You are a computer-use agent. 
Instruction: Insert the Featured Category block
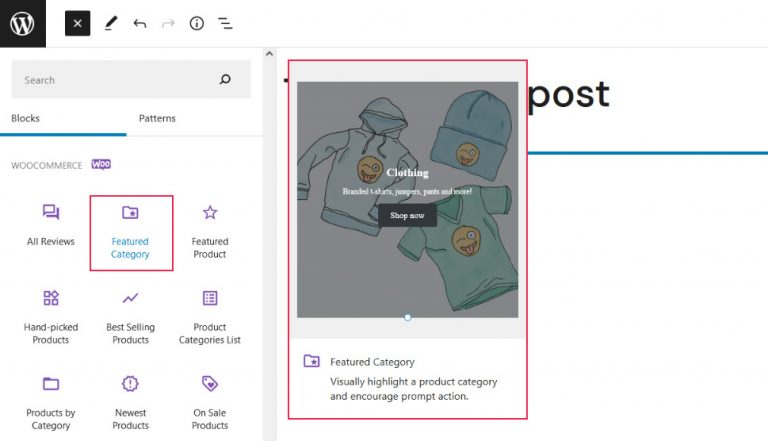pos(130,232)
